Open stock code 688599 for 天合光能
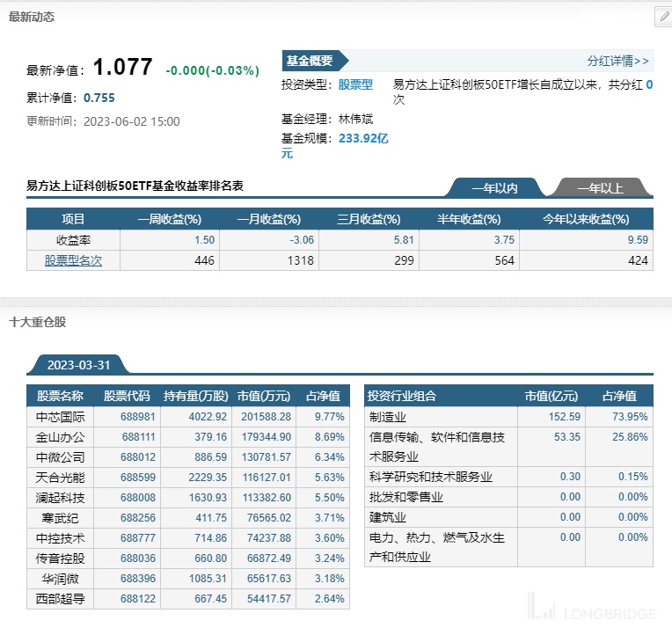This screenshot has height=635, width=672. point(138,477)
